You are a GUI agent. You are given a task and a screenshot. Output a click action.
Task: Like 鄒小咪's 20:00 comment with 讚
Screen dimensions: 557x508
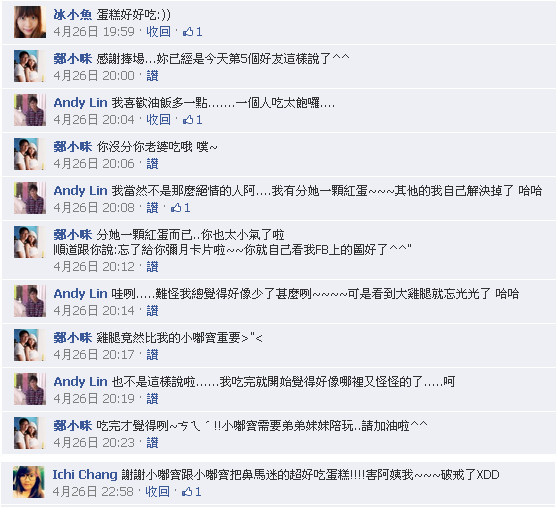point(152,76)
